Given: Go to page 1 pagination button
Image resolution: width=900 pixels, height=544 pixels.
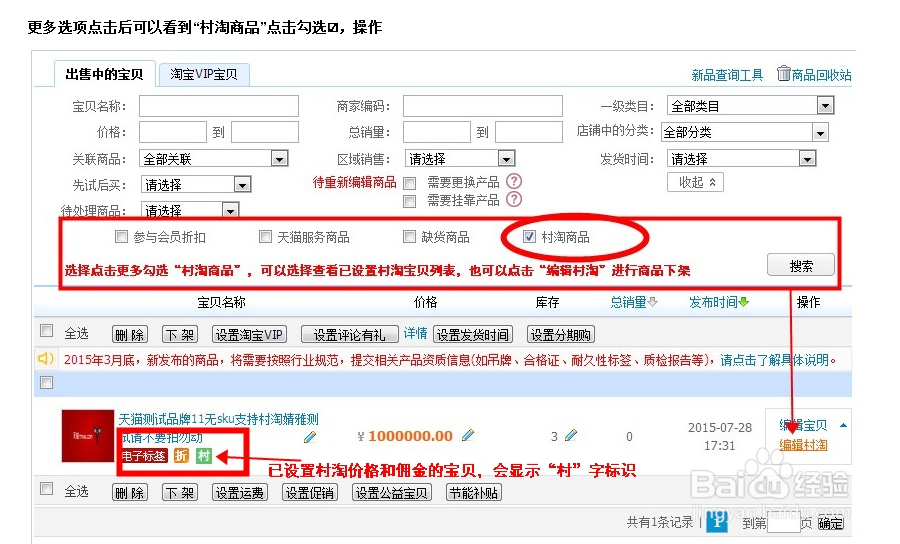Looking at the screenshot, I should point(717,522).
